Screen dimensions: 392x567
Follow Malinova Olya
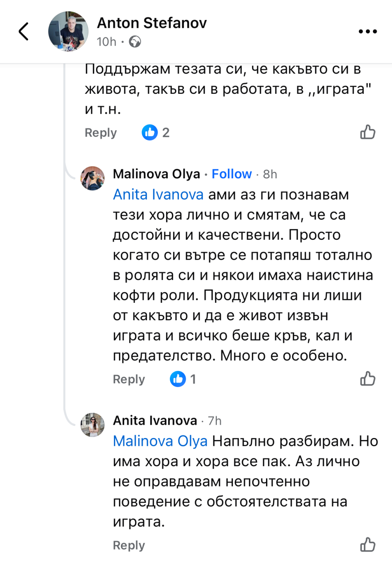tap(232, 174)
